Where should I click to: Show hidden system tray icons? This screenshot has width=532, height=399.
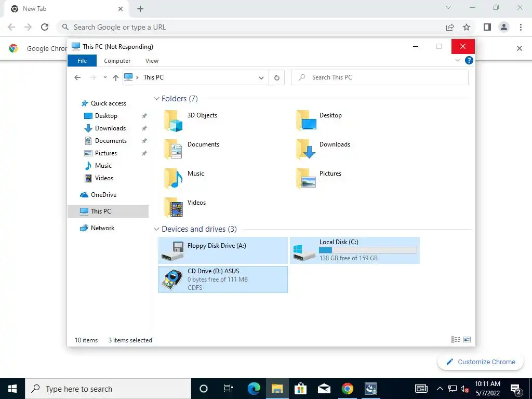(x=440, y=389)
